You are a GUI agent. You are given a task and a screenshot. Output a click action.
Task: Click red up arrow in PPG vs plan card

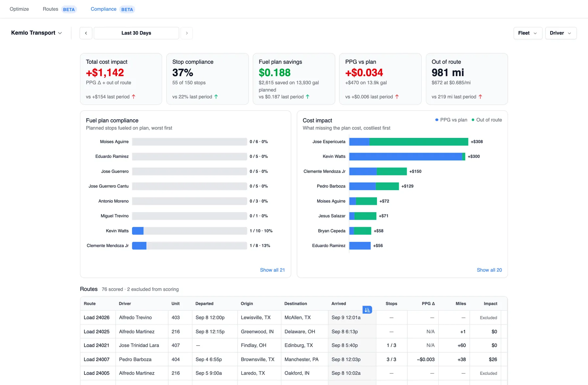pos(397,97)
